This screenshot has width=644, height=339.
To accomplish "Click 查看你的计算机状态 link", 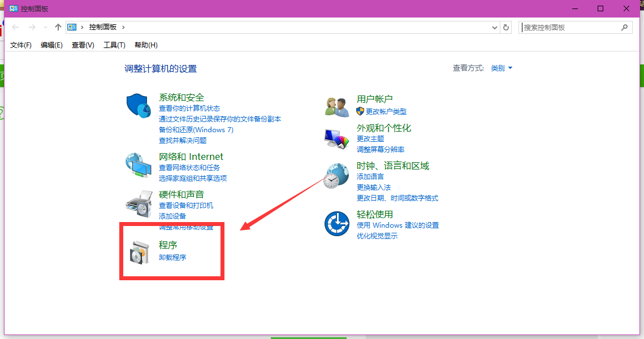I will (x=189, y=108).
